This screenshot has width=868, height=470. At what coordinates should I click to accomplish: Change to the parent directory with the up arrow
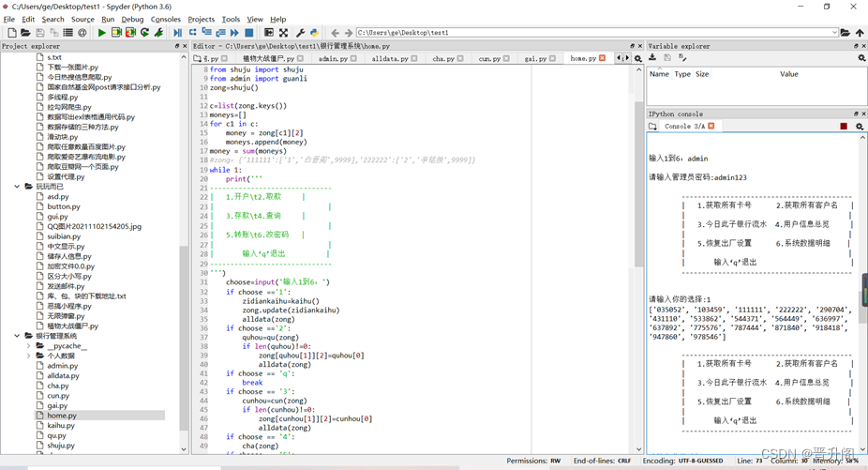tap(860, 33)
